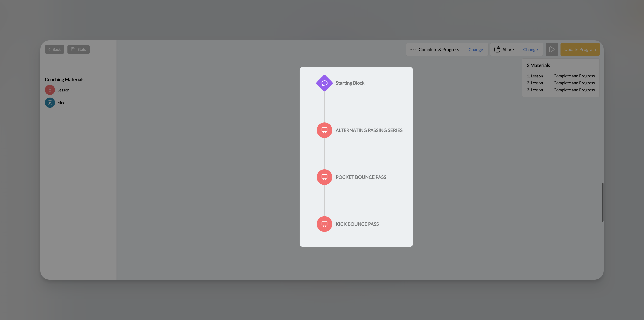Click the 3 Materials panel heading
This screenshot has height=320, width=644.
click(538, 65)
